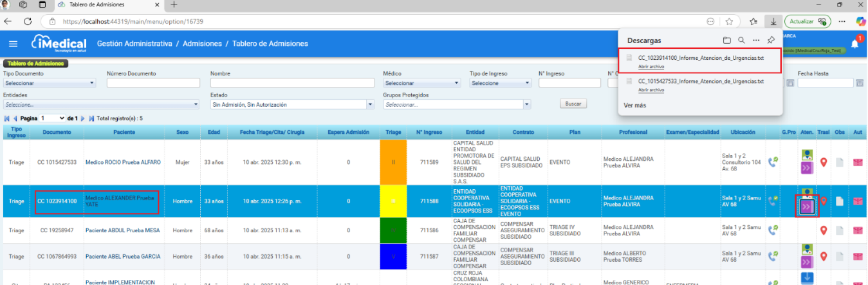Open the pink authorization icon for ABEL's row
Image resolution: width=868 pixels, height=285 pixels.
pyautogui.click(x=857, y=257)
